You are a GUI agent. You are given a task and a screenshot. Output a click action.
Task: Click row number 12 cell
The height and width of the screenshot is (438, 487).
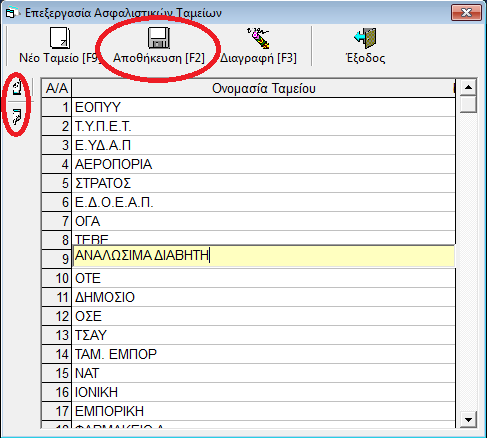(x=57, y=316)
